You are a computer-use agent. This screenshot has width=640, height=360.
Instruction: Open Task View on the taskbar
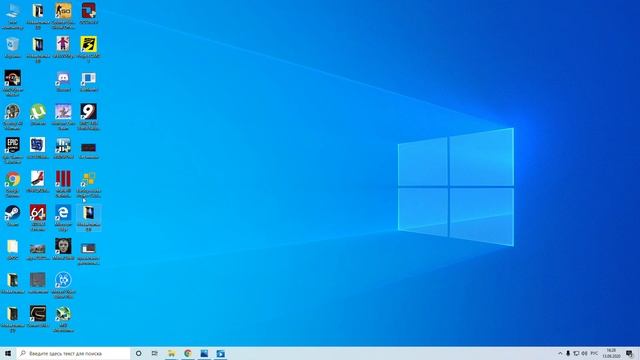[x=155, y=353]
